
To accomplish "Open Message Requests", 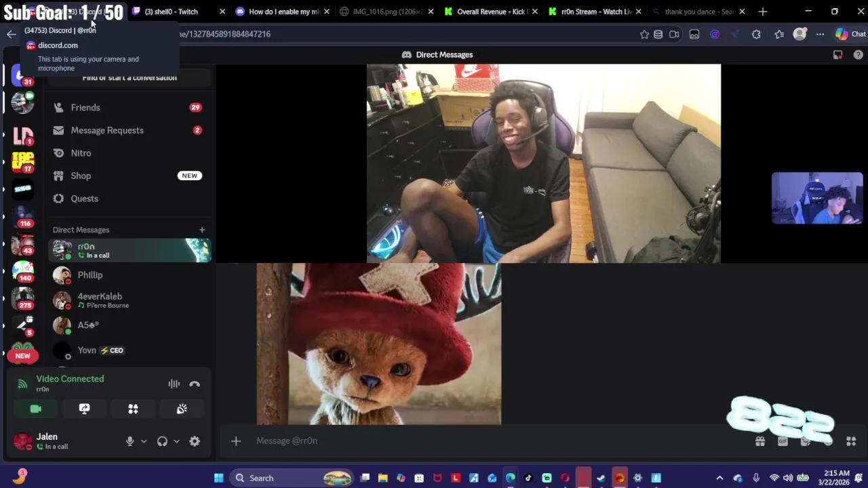I will click(x=129, y=130).
